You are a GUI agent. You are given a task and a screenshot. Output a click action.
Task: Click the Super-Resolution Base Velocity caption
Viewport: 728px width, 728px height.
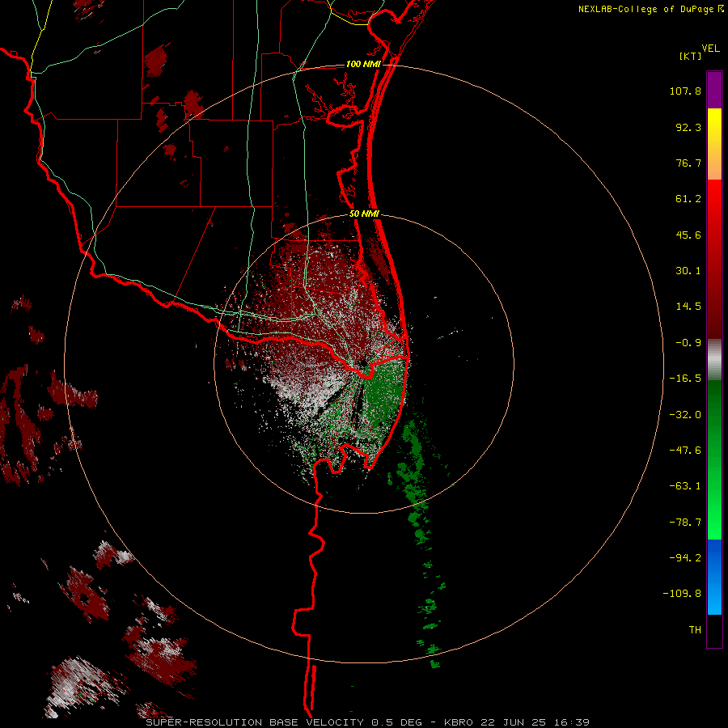pyautogui.click(x=367, y=722)
